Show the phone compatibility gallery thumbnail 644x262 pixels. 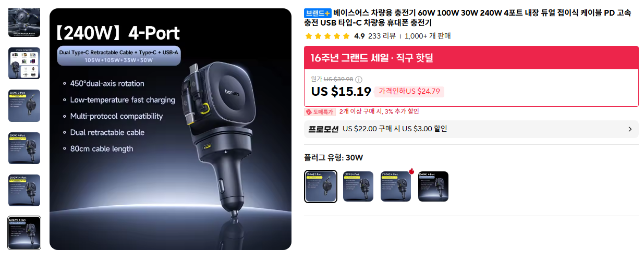tap(24, 64)
